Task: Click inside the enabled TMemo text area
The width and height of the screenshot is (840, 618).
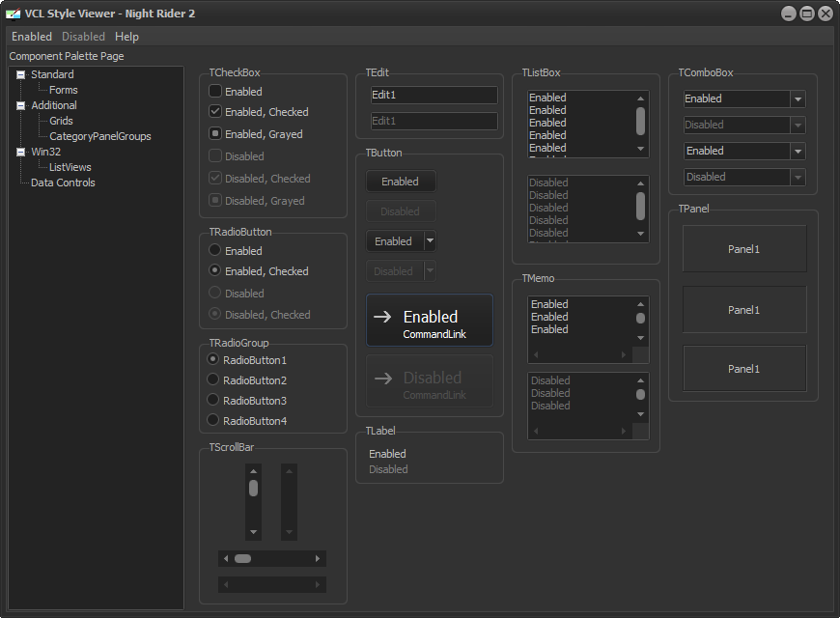Action: tap(580, 323)
